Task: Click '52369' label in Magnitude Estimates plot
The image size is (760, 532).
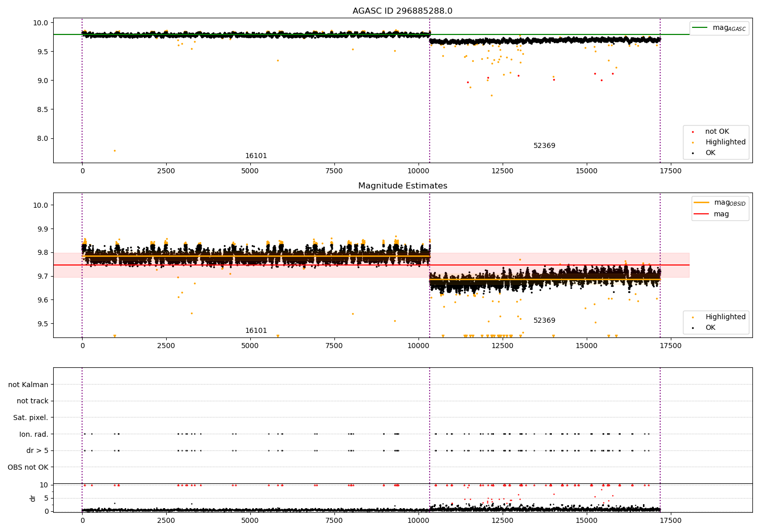Action: [x=544, y=321]
